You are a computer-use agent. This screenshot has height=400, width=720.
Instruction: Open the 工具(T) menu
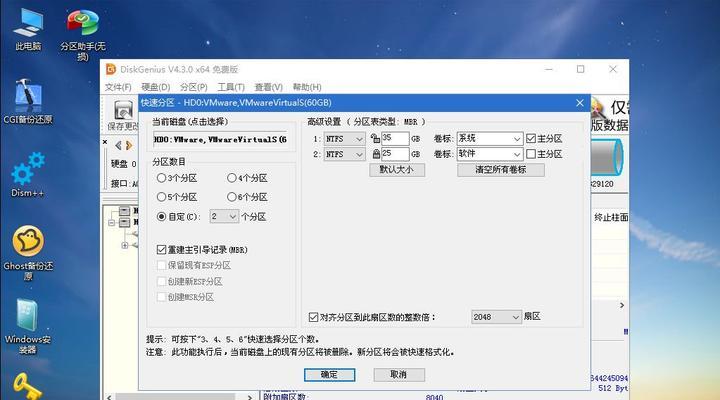tap(231, 87)
